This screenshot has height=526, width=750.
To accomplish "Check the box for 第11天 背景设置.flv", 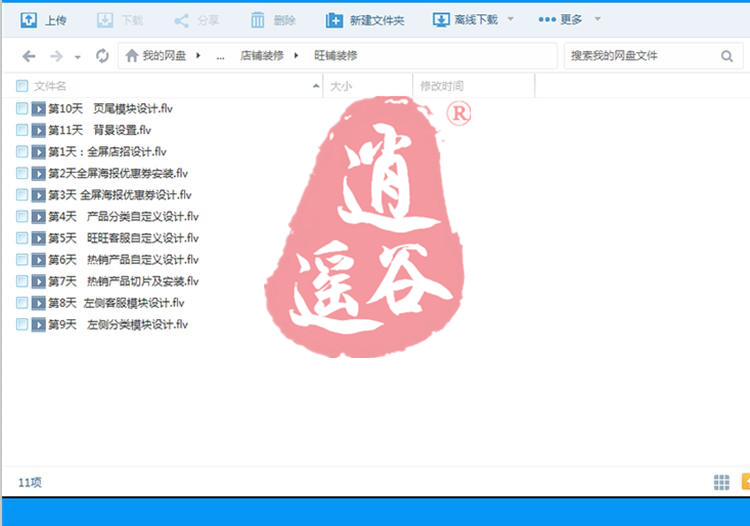I will coord(22,130).
